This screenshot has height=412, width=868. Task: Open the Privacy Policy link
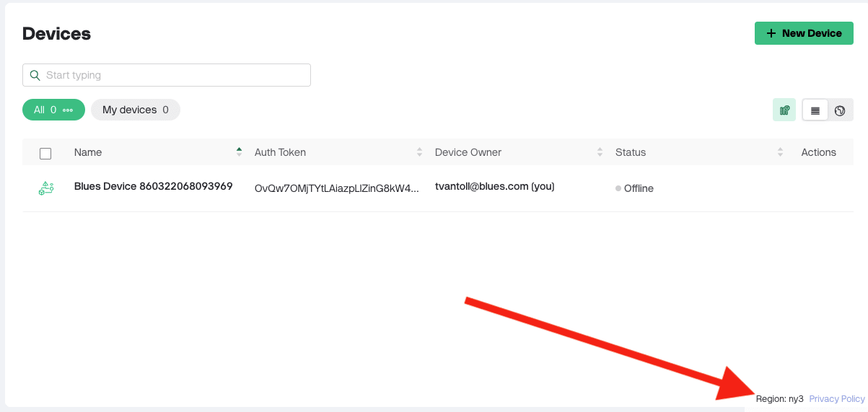837,399
